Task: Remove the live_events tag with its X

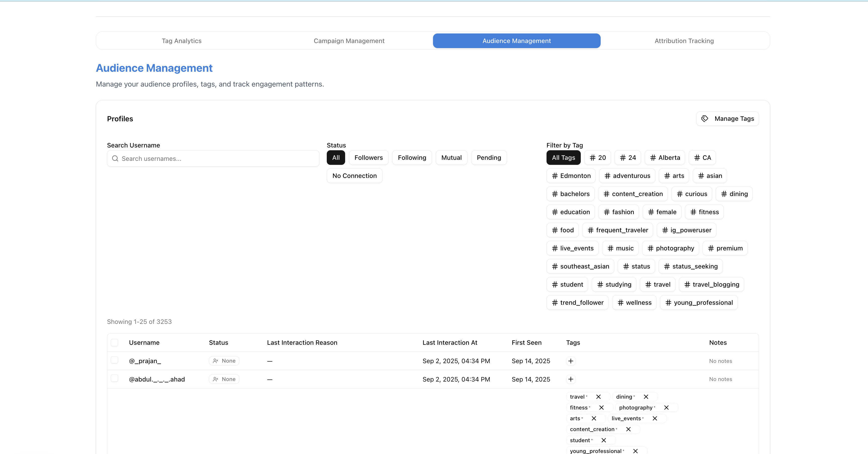Action: pyautogui.click(x=655, y=418)
